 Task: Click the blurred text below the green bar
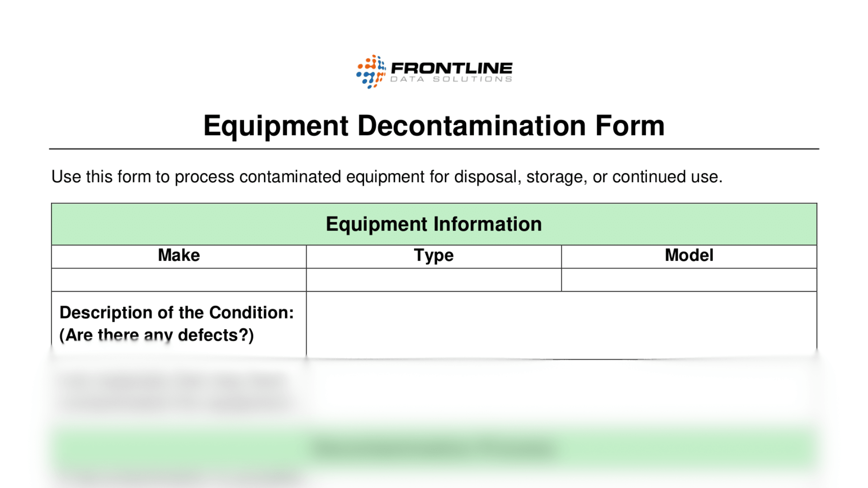tap(181, 476)
